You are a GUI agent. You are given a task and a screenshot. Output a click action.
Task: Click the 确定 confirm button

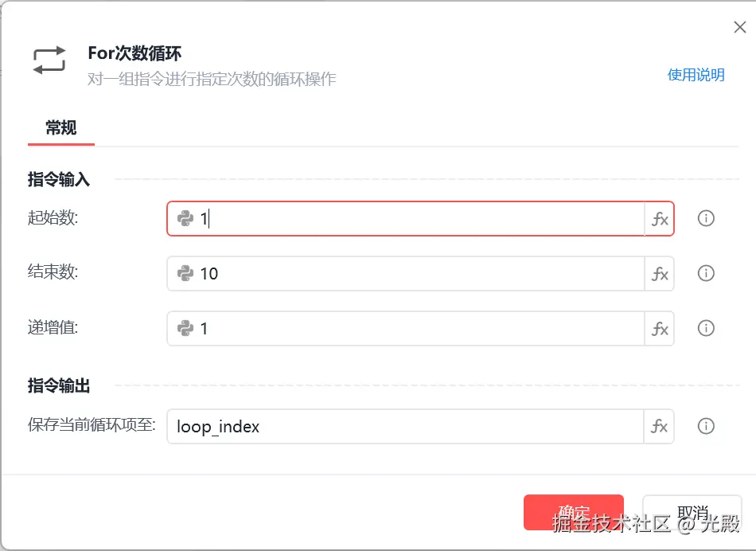click(x=573, y=512)
